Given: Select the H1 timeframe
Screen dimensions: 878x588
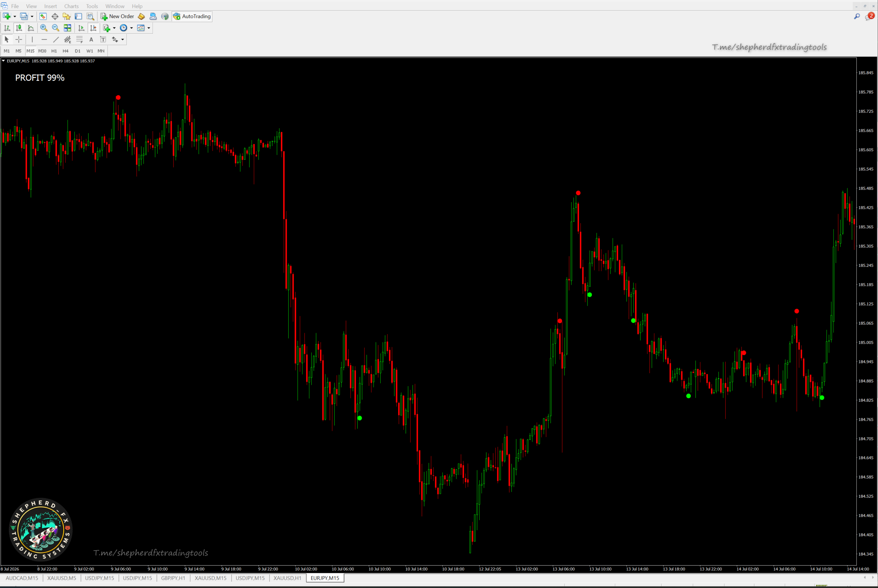Looking at the screenshot, I should tap(54, 51).
